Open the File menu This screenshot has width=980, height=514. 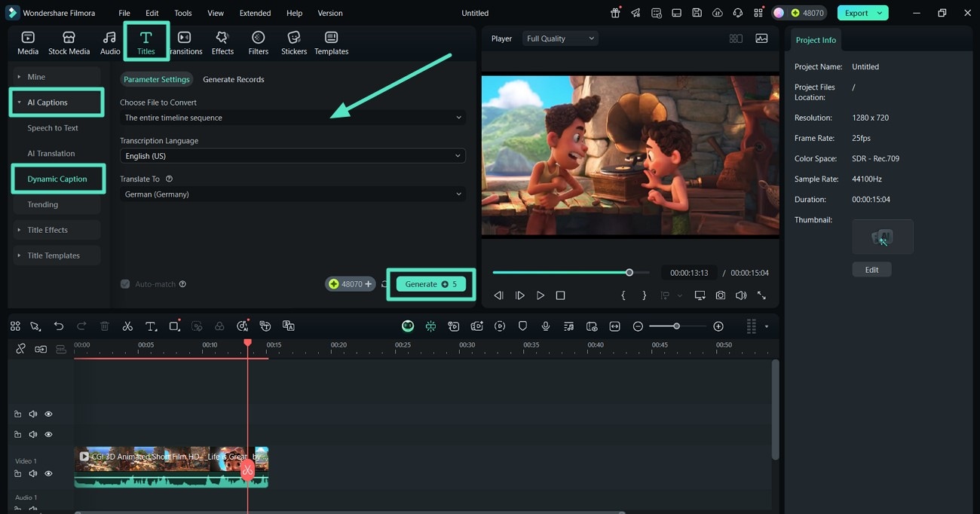click(124, 13)
